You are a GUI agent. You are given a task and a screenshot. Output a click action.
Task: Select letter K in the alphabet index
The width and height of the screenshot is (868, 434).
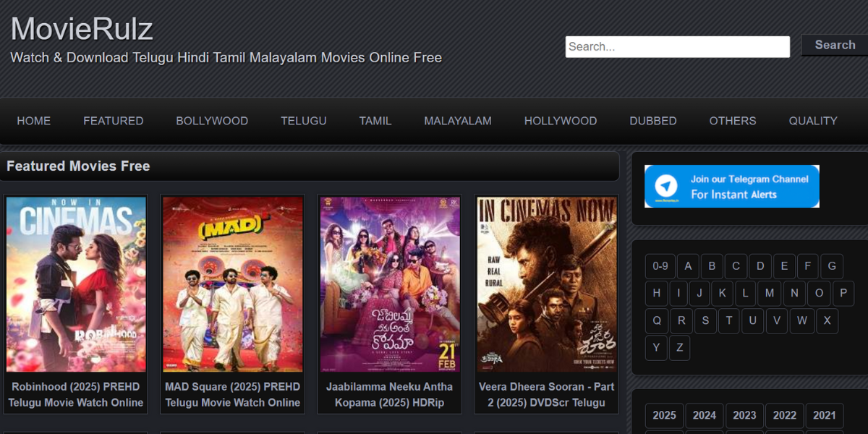[722, 294]
